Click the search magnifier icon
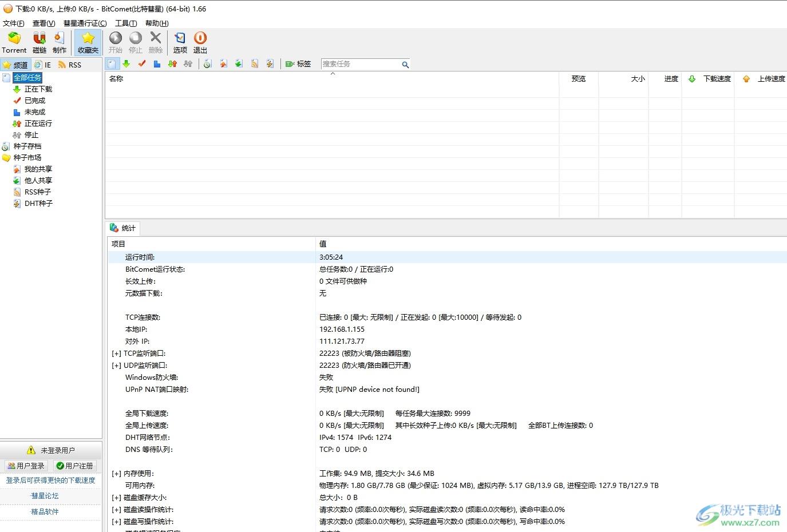Viewport: 787px width, 532px height. coord(405,65)
